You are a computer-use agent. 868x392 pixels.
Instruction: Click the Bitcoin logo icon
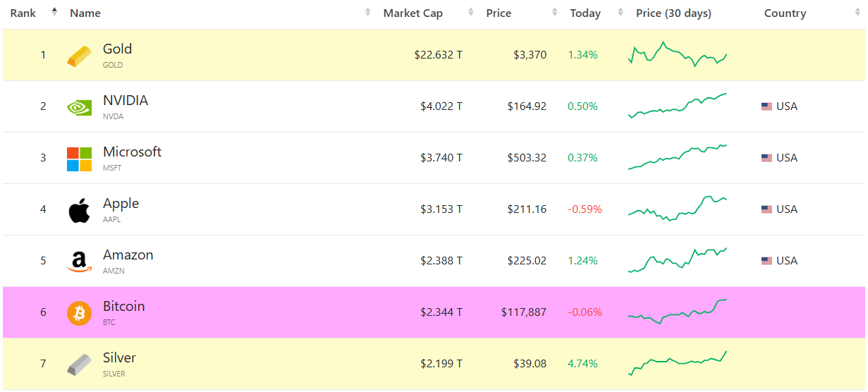(79, 313)
